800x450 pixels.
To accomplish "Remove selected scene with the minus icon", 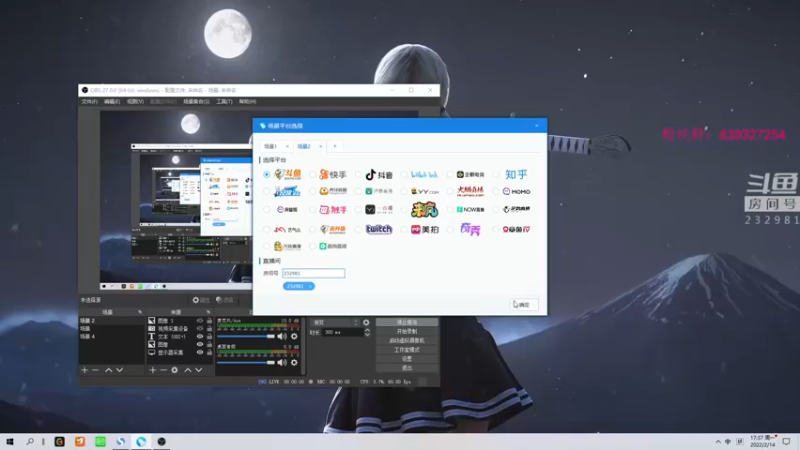I will [95, 370].
